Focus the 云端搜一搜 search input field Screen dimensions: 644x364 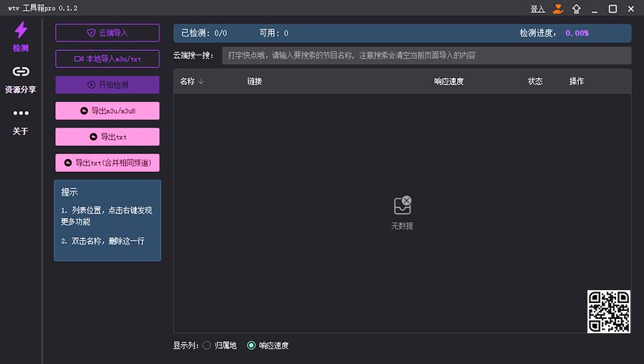[x=426, y=55]
